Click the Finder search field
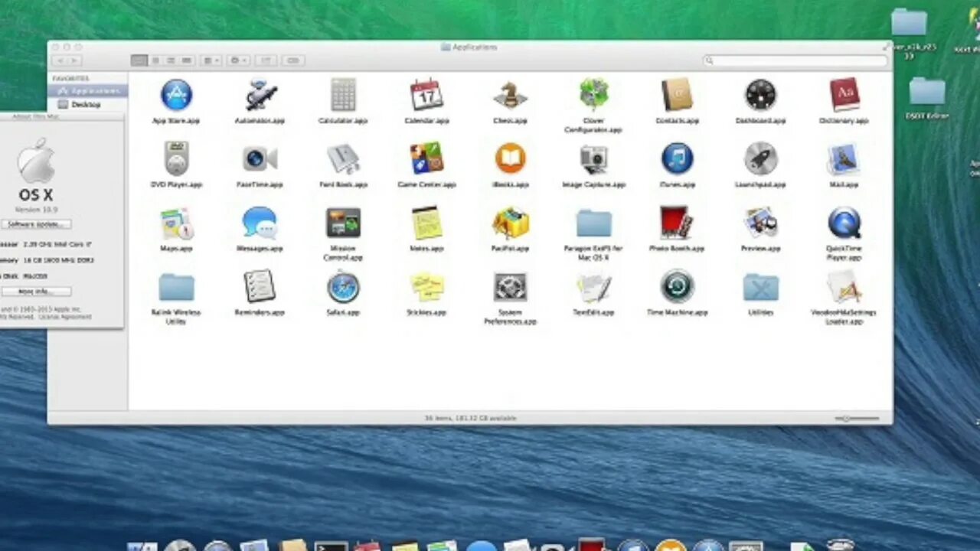Image resolution: width=980 pixels, height=551 pixels. [795, 60]
